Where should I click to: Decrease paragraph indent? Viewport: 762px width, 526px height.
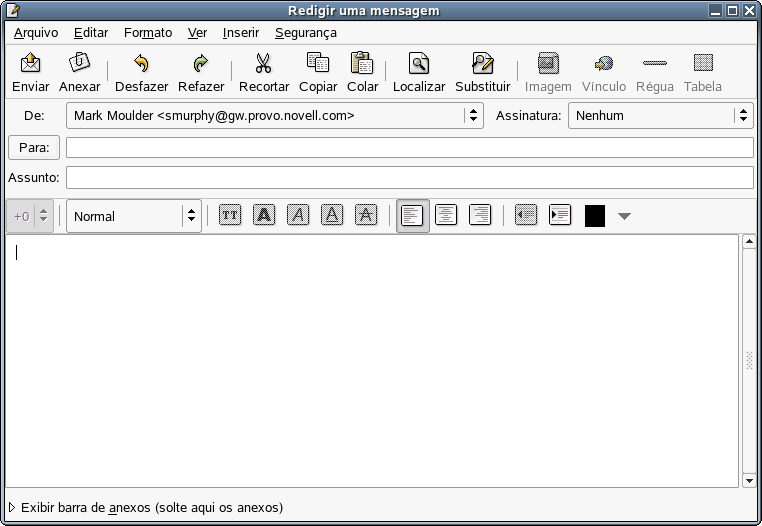click(x=526, y=215)
